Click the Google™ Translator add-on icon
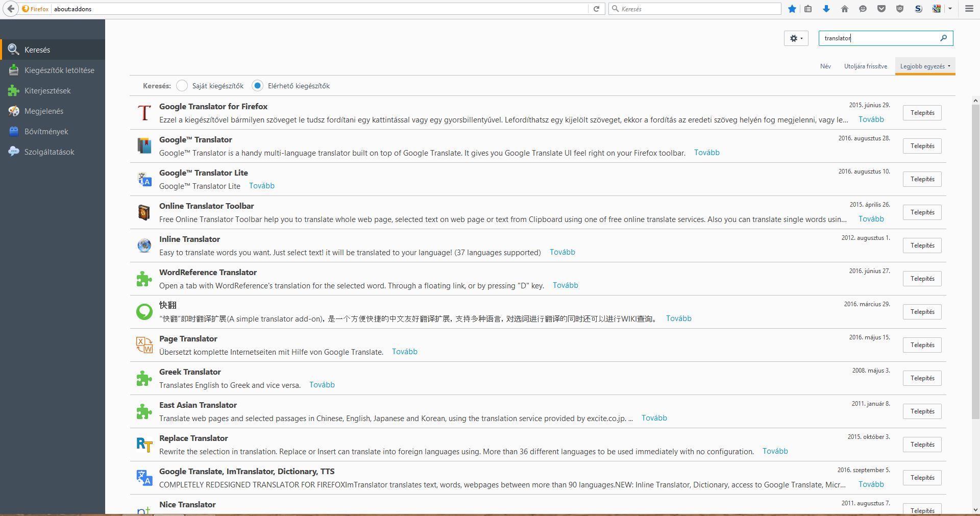The image size is (980, 516). tap(144, 146)
